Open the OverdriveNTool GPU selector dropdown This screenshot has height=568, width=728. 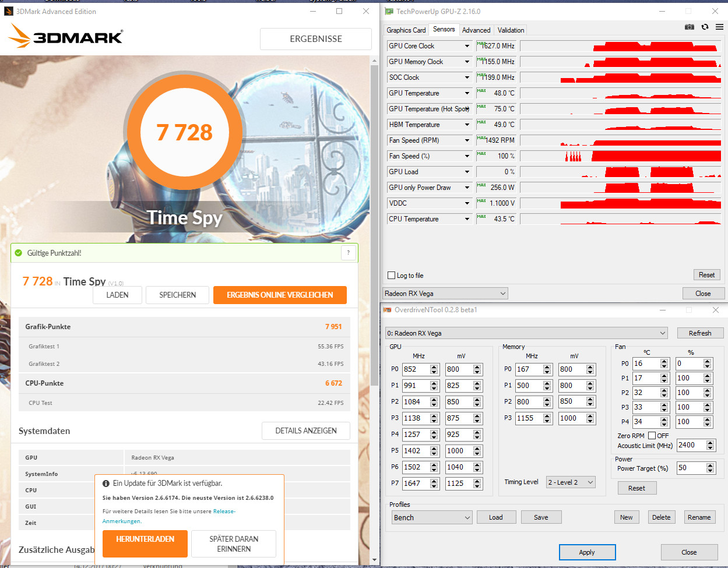(x=526, y=333)
